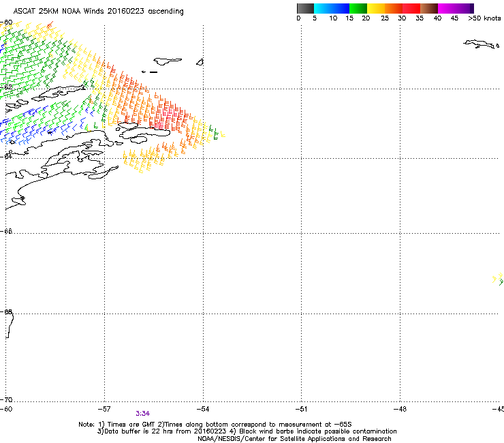Click the '-62' latitude axis label

tap(6, 87)
